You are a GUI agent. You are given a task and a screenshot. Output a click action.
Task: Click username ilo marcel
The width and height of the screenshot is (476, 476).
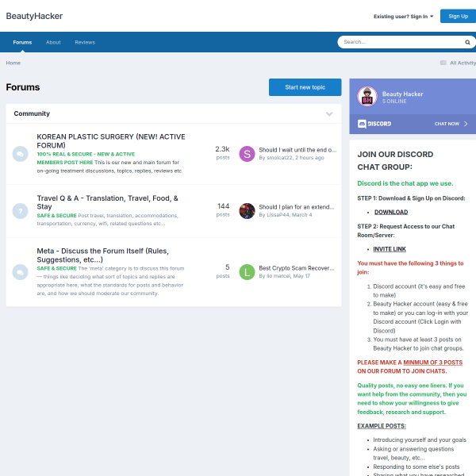tap(278, 276)
